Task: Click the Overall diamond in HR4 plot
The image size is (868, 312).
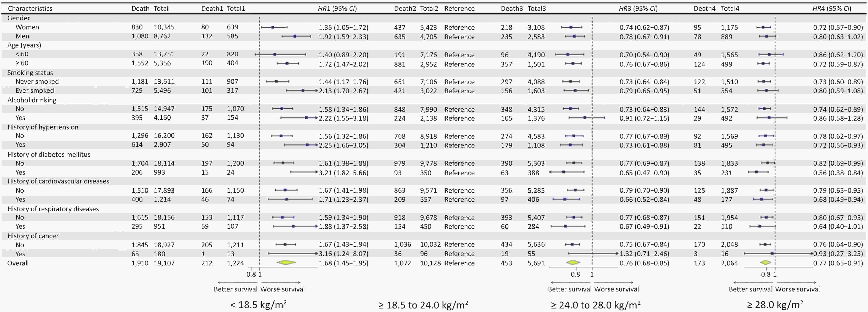Action: click(x=766, y=262)
